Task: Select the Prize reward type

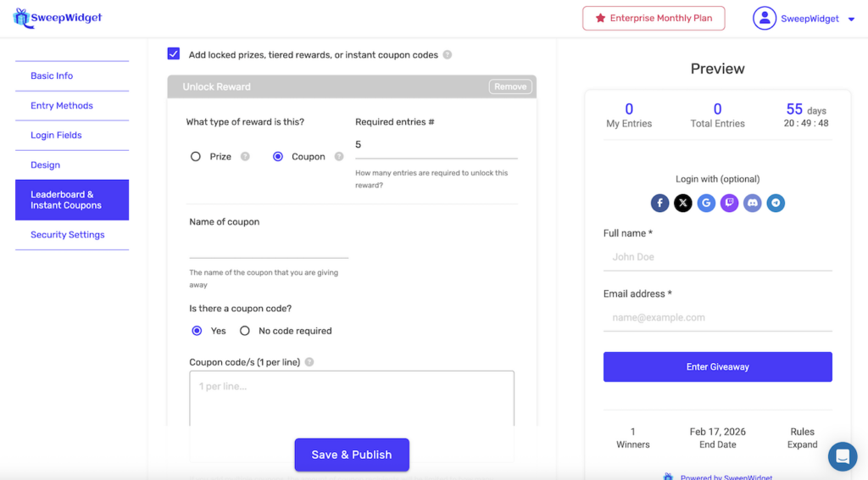Action: click(196, 157)
